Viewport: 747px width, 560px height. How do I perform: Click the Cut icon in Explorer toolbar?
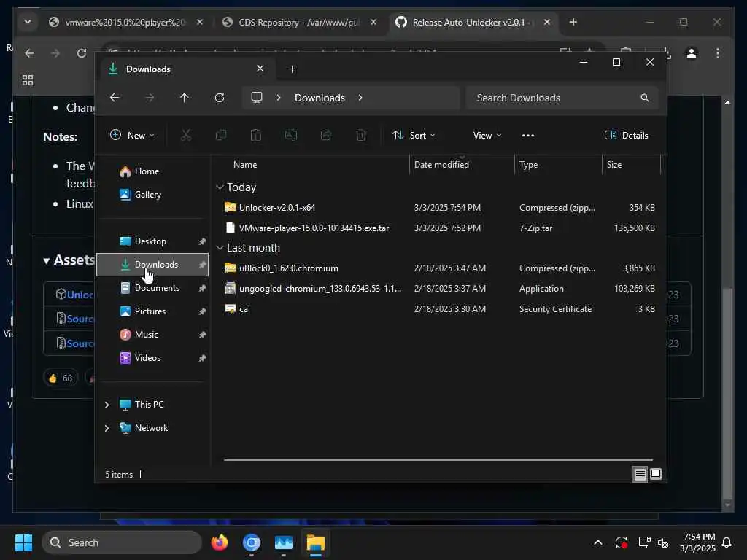[x=186, y=135]
